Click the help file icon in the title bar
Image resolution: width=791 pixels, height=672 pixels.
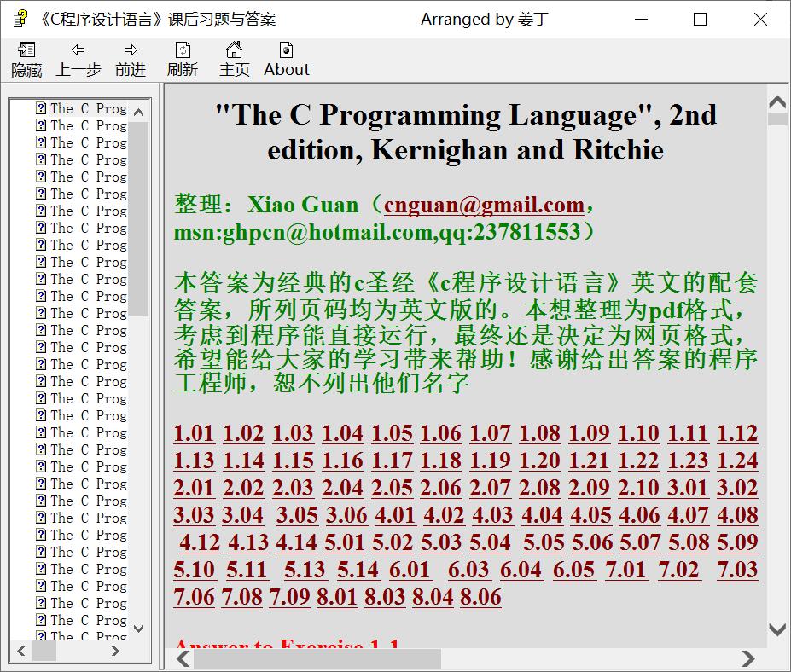pyautogui.click(x=20, y=19)
